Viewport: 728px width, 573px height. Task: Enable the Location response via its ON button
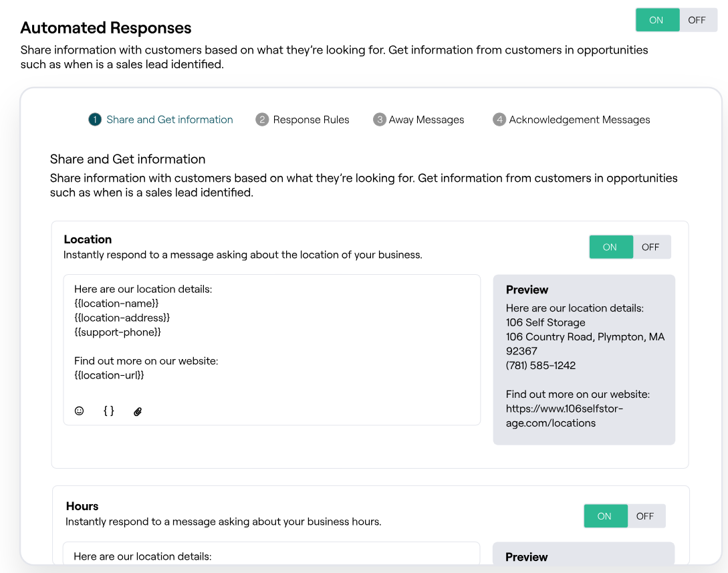click(x=610, y=247)
